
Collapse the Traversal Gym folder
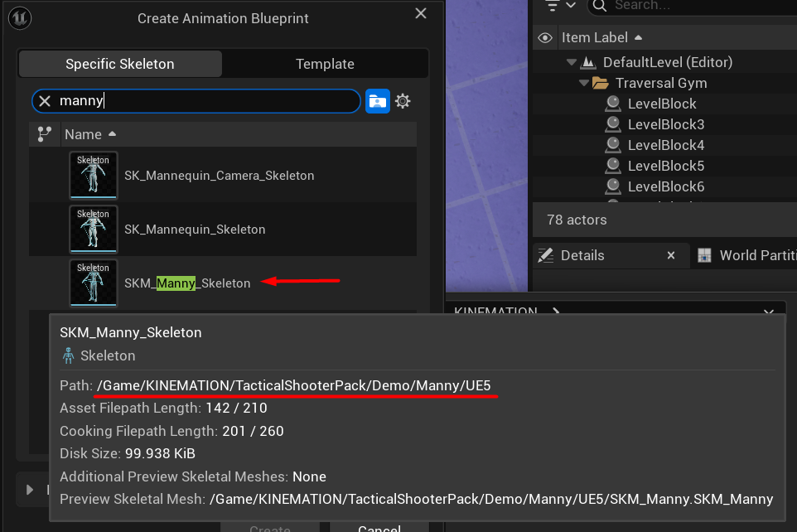click(x=583, y=83)
